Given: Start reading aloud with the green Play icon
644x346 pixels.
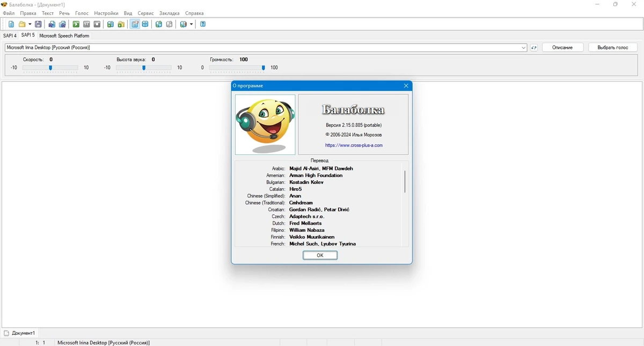Looking at the screenshot, I should 76,24.
